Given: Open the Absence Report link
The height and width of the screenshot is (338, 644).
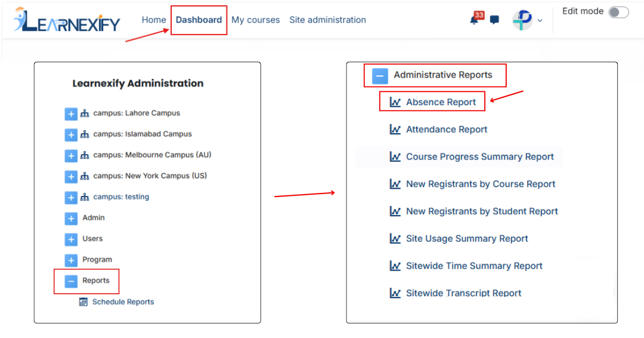Looking at the screenshot, I should [441, 102].
